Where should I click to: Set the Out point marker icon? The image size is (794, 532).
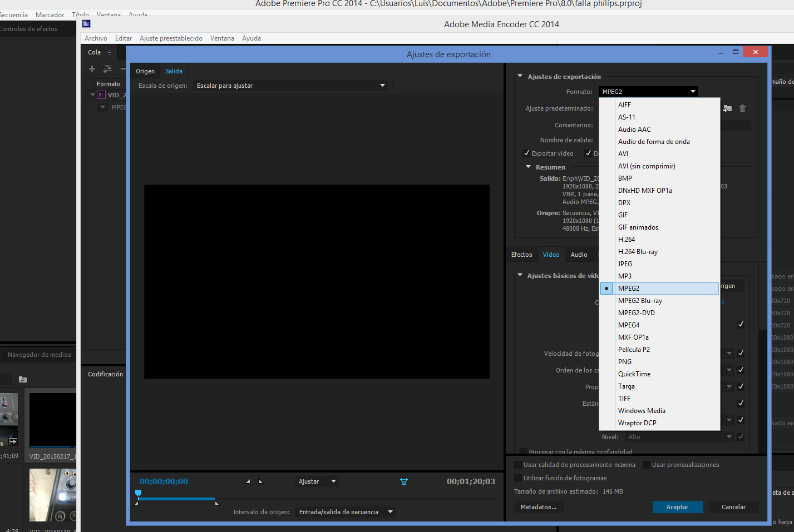click(260, 481)
